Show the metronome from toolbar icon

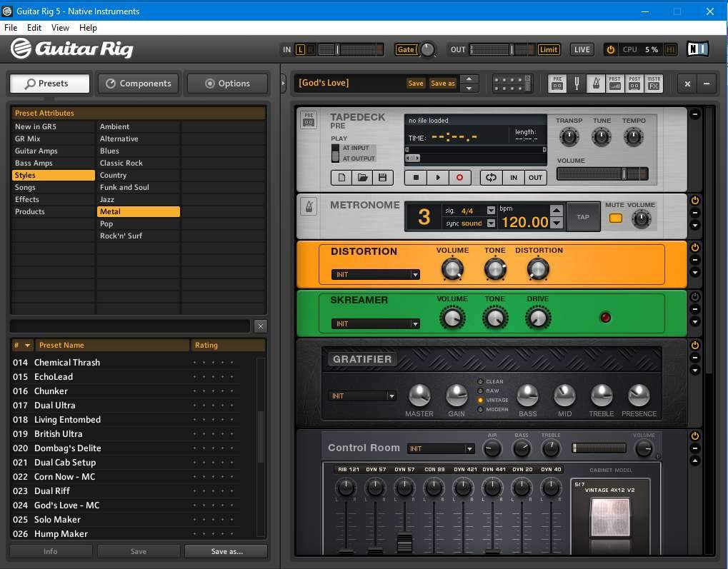pos(595,84)
